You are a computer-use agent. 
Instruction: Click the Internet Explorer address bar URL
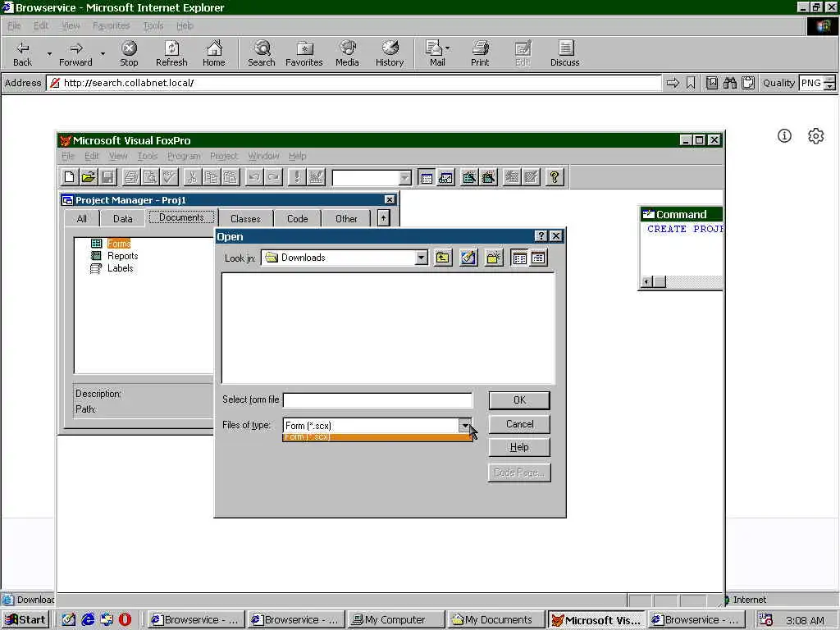click(129, 83)
